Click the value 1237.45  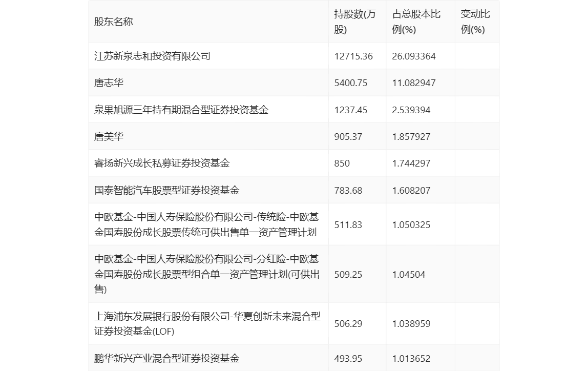coord(351,110)
